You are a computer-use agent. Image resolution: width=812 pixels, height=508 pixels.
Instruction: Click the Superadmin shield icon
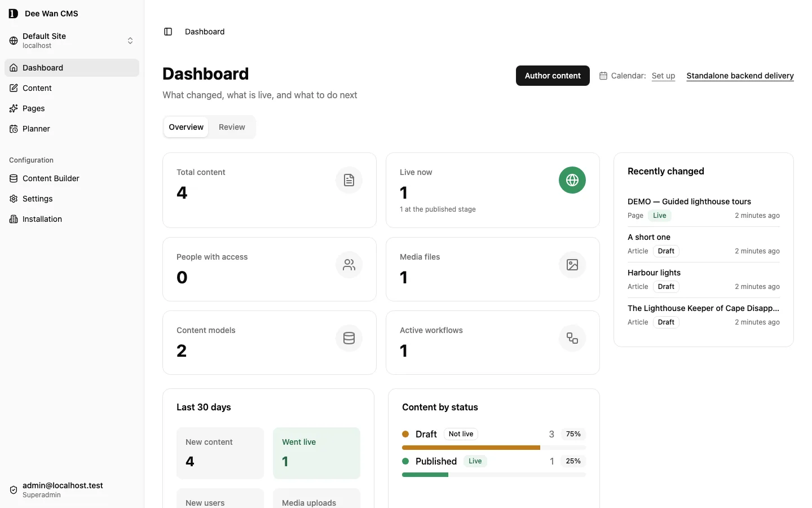pos(14,490)
